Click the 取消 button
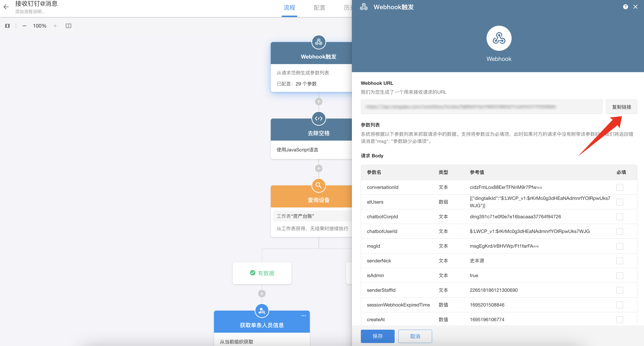This screenshot has height=346, width=644. [415, 336]
